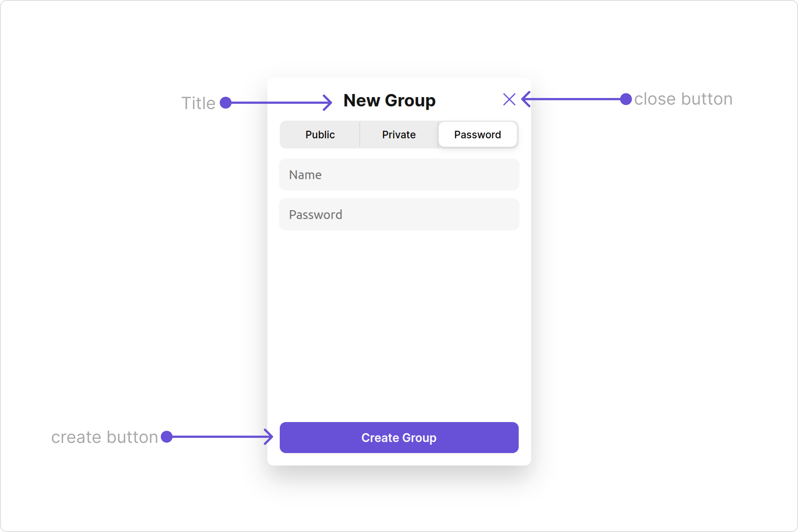Click the divider line between Public and Private
This screenshot has height=532, width=798.
click(360, 135)
